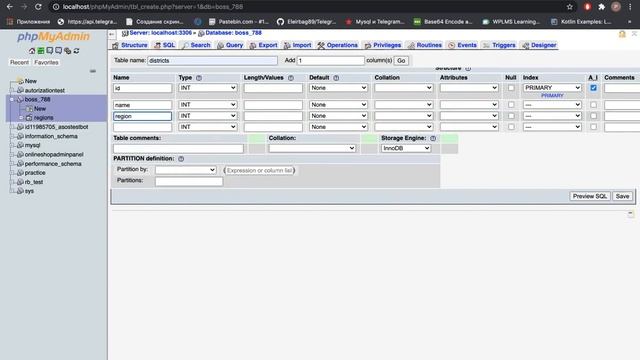Screen dimensions: 640x360
Task: Collapse the boss_788 database tree node
Action: coord(12,99)
